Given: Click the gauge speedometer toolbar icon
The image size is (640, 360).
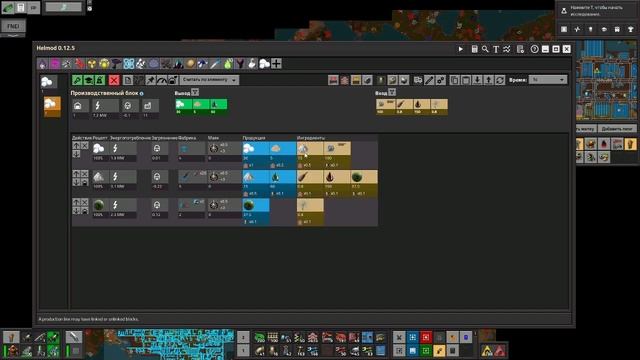Looking at the screenshot, I should click(x=162, y=80).
